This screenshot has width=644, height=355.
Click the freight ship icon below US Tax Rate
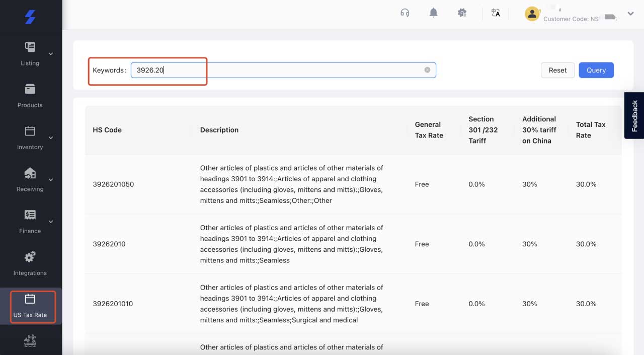coord(30,341)
